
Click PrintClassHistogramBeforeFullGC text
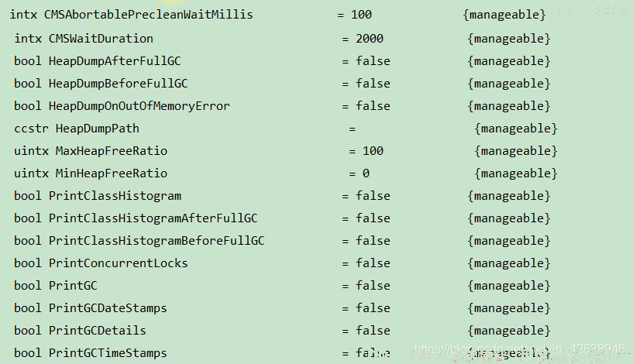tap(157, 241)
